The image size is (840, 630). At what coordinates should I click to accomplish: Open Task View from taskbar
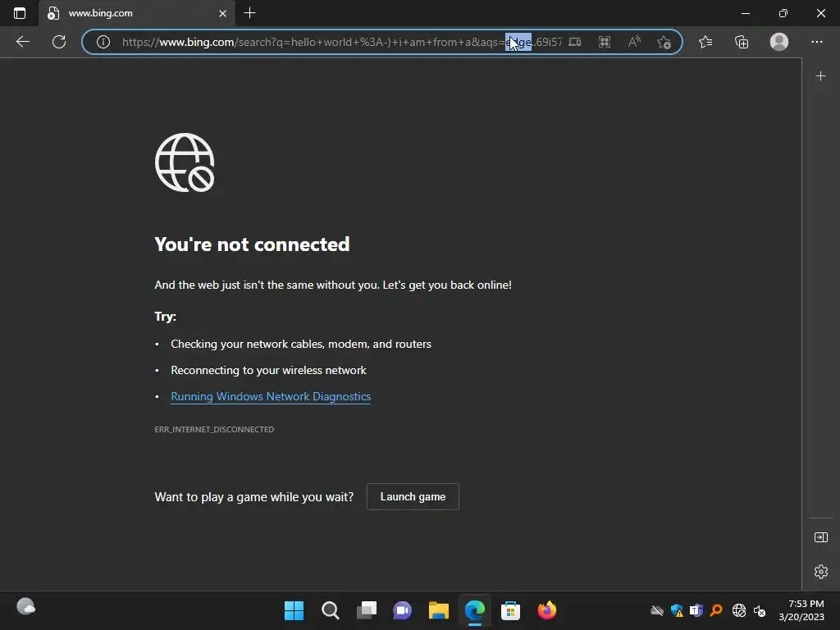(367, 610)
